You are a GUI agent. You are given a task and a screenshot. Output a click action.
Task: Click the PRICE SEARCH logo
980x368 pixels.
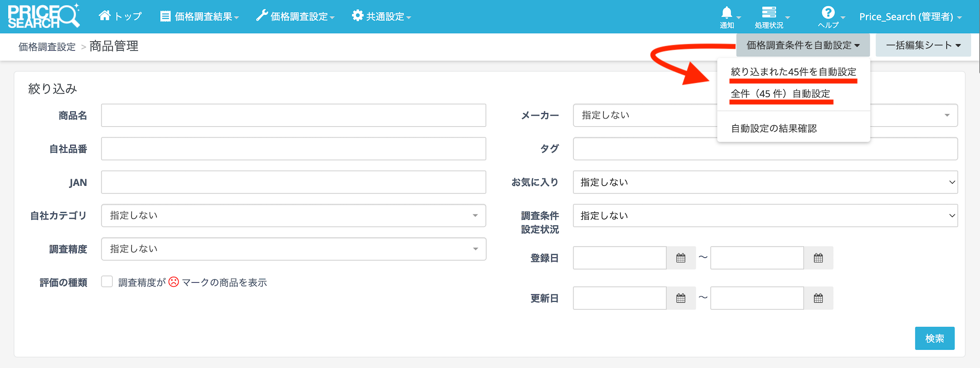pos(43,17)
